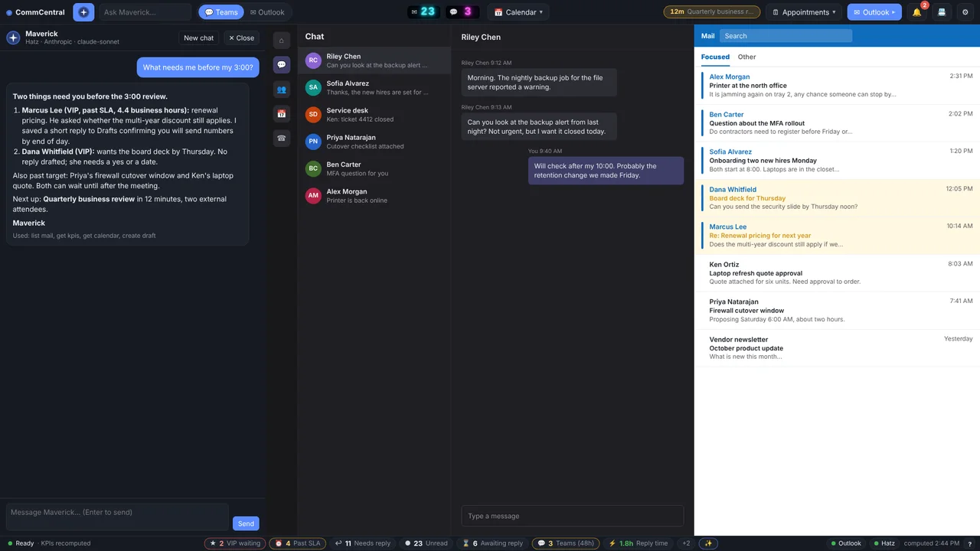Viewport: 980px width, 551px height.
Task: Open Sofia Alvarez chat conversation
Action: (x=374, y=88)
